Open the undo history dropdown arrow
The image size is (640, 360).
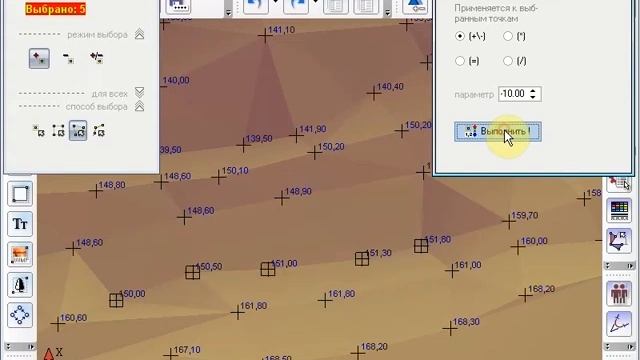coord(276,2)
